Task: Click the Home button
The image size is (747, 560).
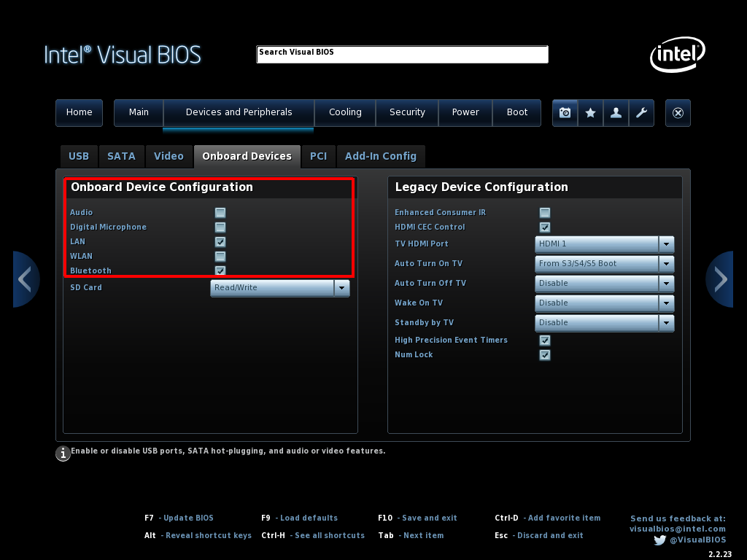Action: (79, 113)
